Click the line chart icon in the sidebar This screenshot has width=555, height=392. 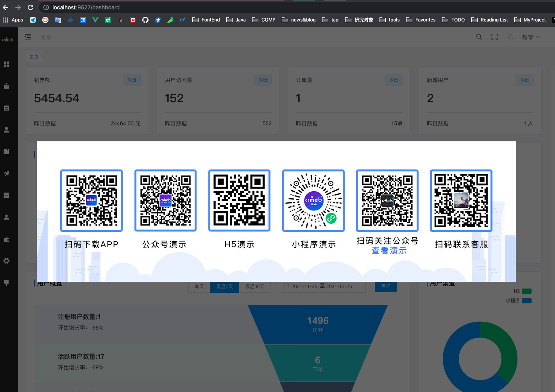click(7, 195)
